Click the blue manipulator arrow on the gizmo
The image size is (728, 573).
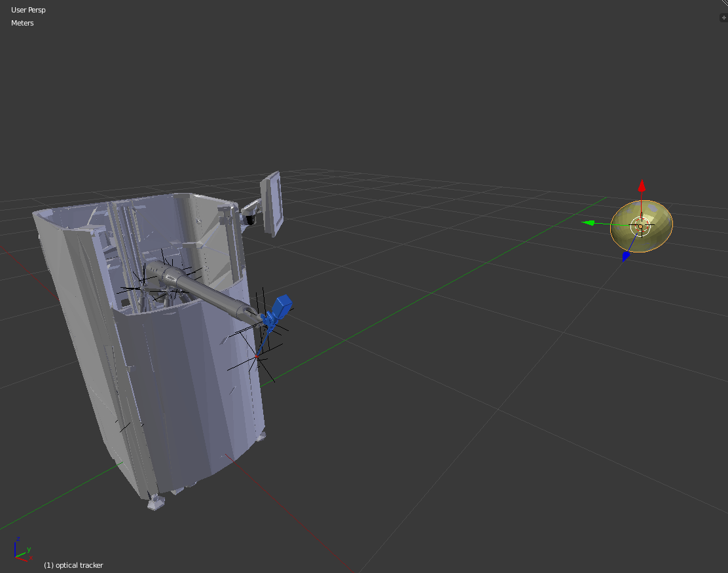627,256
